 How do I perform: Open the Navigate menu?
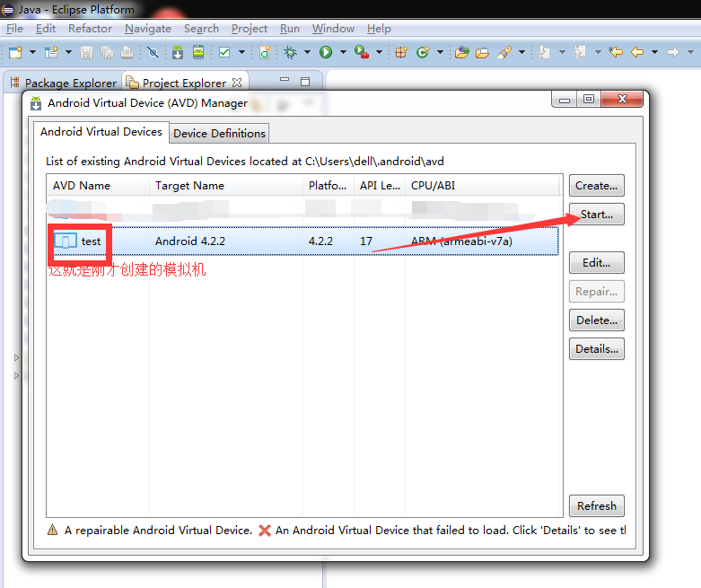click(148, 29)
